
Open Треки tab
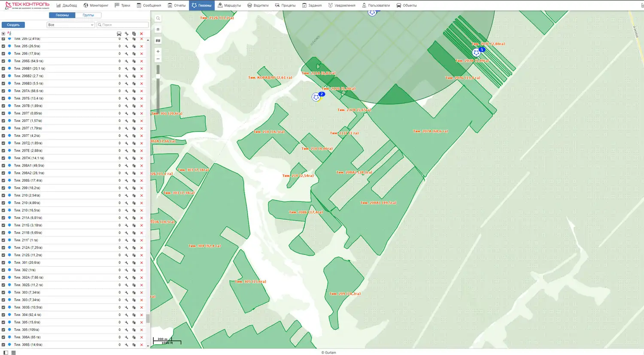tap(122, 5)
